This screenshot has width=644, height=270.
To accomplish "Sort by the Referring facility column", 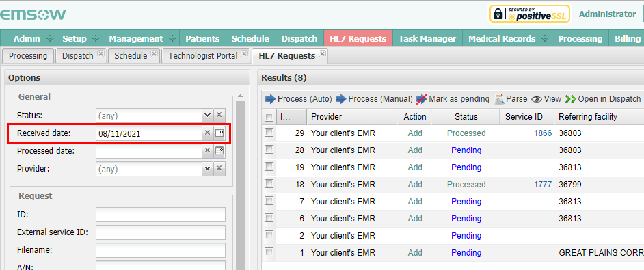I will (x=600, y=117).
